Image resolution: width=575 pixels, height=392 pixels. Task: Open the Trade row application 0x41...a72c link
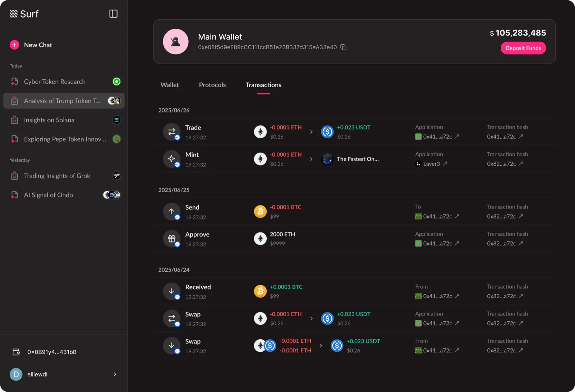tap(437, 137)
